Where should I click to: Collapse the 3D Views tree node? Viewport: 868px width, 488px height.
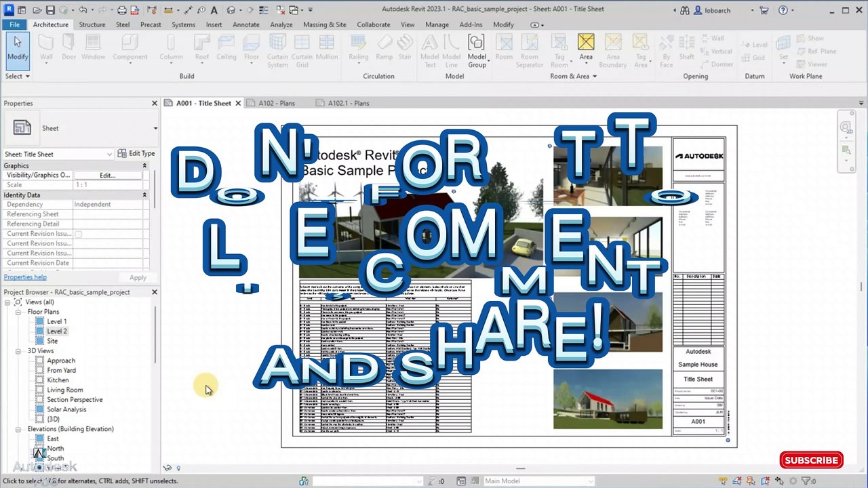(20, 351)
